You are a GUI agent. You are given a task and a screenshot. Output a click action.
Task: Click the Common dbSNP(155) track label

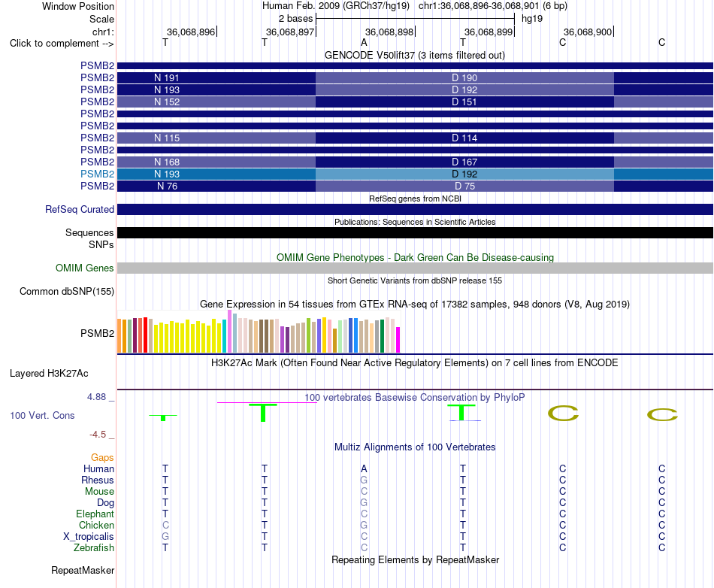(x=67, y=292)
